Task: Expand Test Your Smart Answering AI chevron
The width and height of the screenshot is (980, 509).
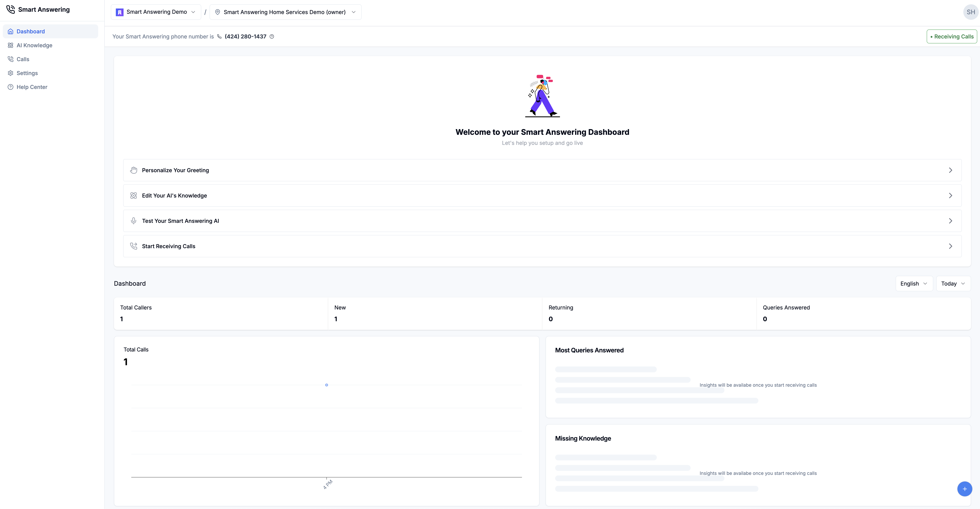Action: click(950, 221)
